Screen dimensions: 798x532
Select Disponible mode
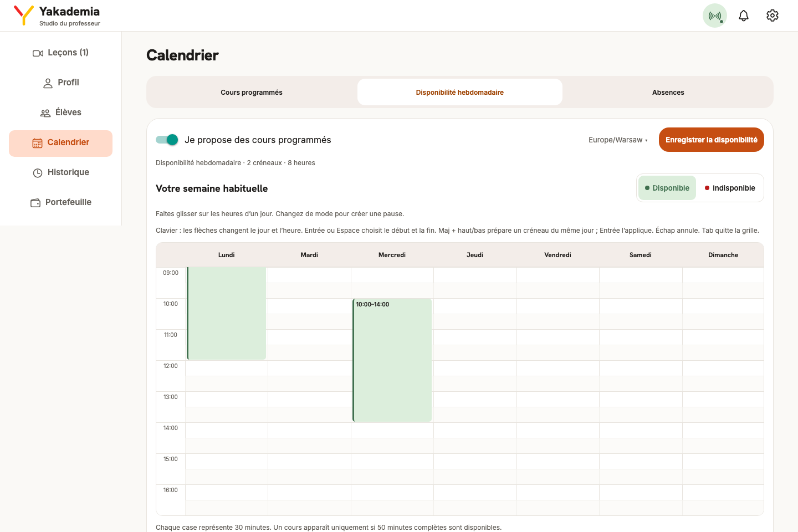(x=667, y=188)
